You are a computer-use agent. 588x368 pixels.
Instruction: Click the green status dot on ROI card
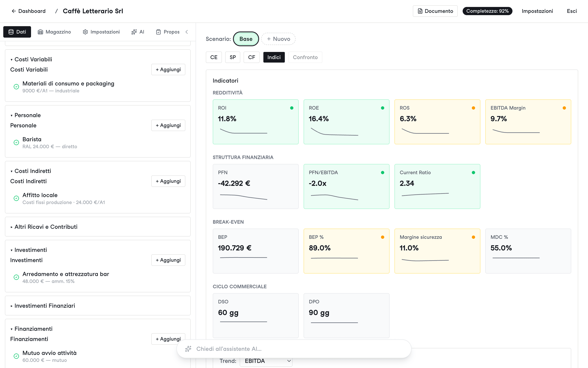[292, 108]
